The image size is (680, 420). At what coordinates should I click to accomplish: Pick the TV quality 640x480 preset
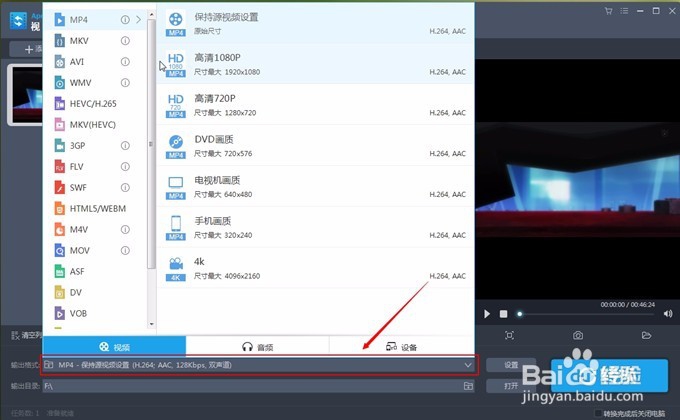tap(315, 187)
